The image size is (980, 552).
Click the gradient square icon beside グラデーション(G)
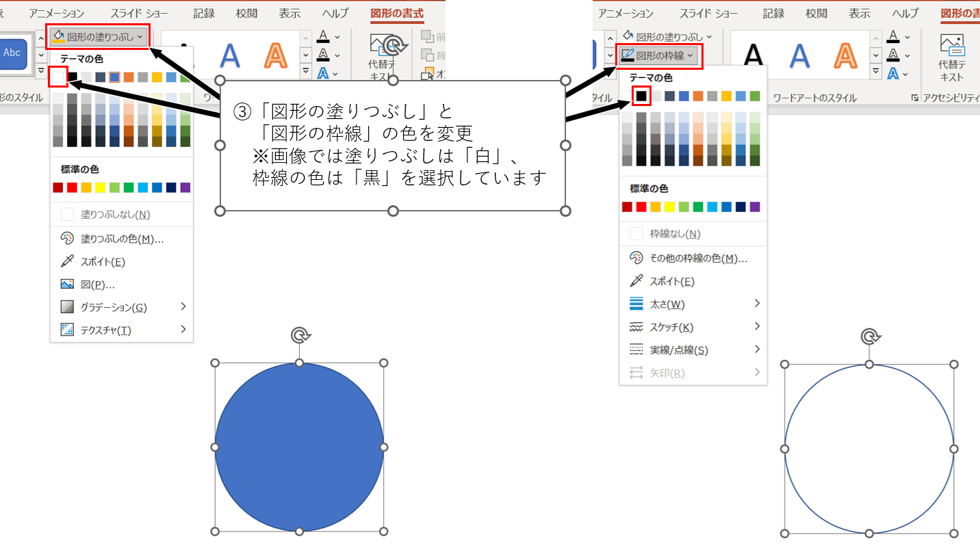pos(67,307)
